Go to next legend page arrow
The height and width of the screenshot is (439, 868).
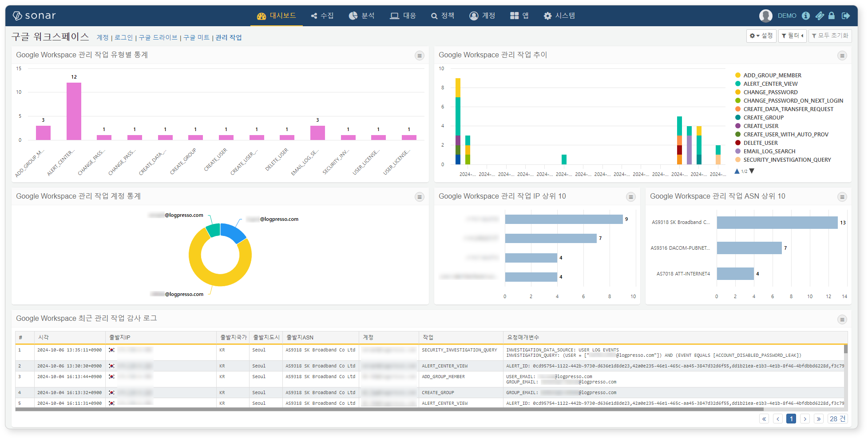(x=752, y=171)
